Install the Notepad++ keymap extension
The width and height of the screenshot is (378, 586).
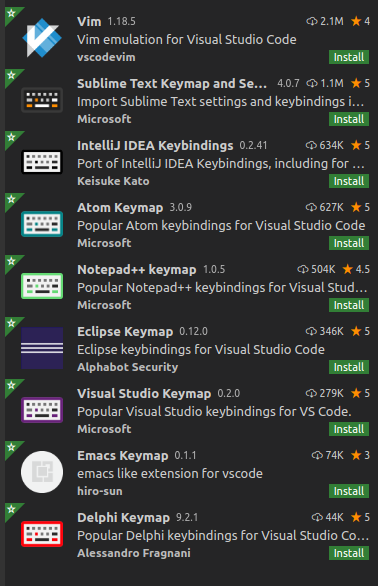(349, 305)
